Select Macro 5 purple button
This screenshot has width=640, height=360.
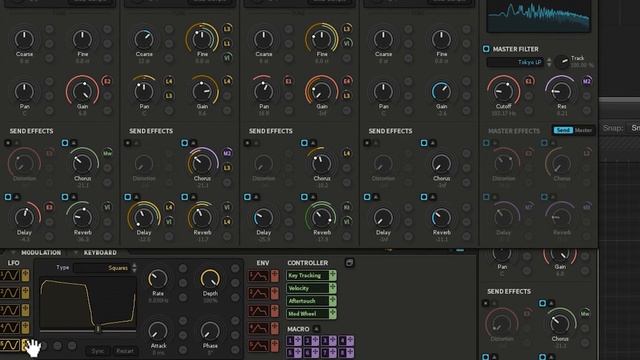(294, 352)
